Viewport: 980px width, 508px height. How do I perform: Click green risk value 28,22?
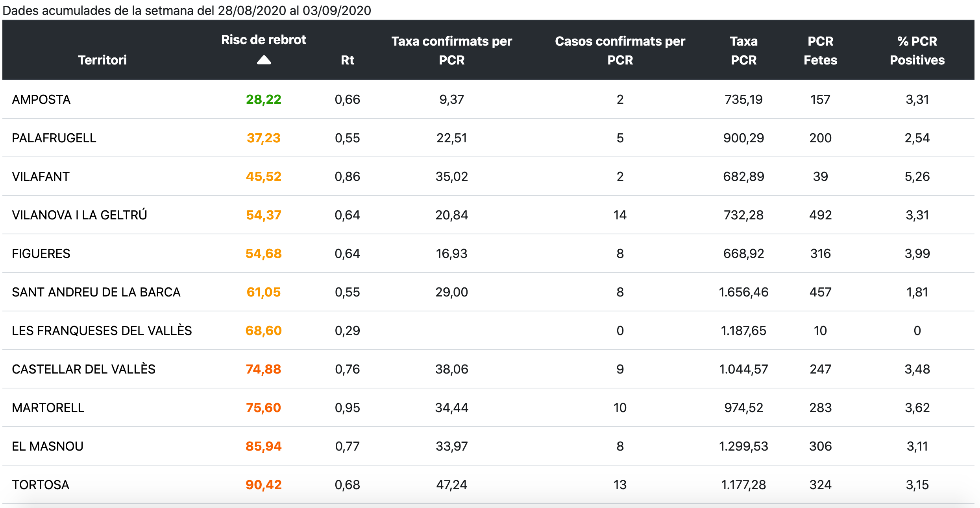263,99
